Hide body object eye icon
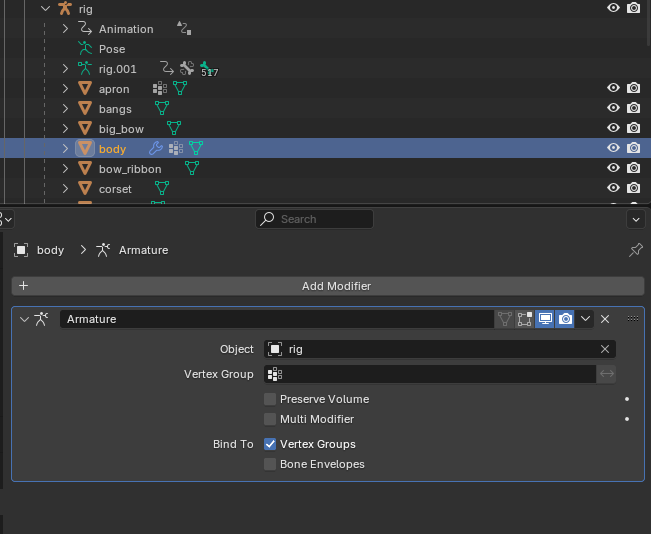This screenshot has width=651, height=534. pyautogui.click(x=613, y=147)
